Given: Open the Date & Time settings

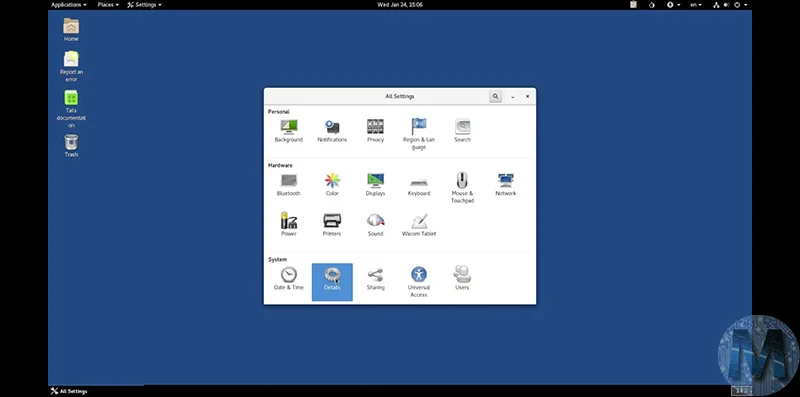Looking at the screenshot, I should pos(288,279).
